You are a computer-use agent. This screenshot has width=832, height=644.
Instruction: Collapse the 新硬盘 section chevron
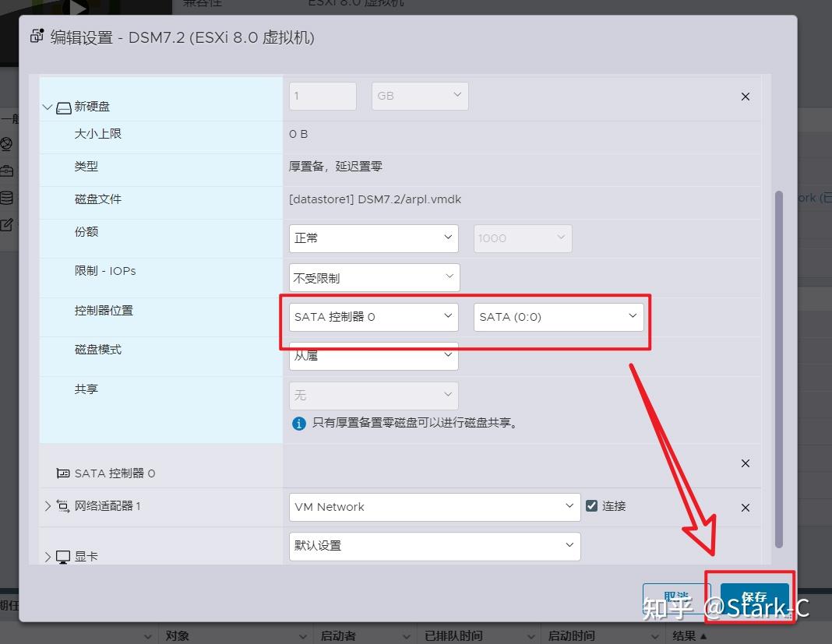click(47, 107)
